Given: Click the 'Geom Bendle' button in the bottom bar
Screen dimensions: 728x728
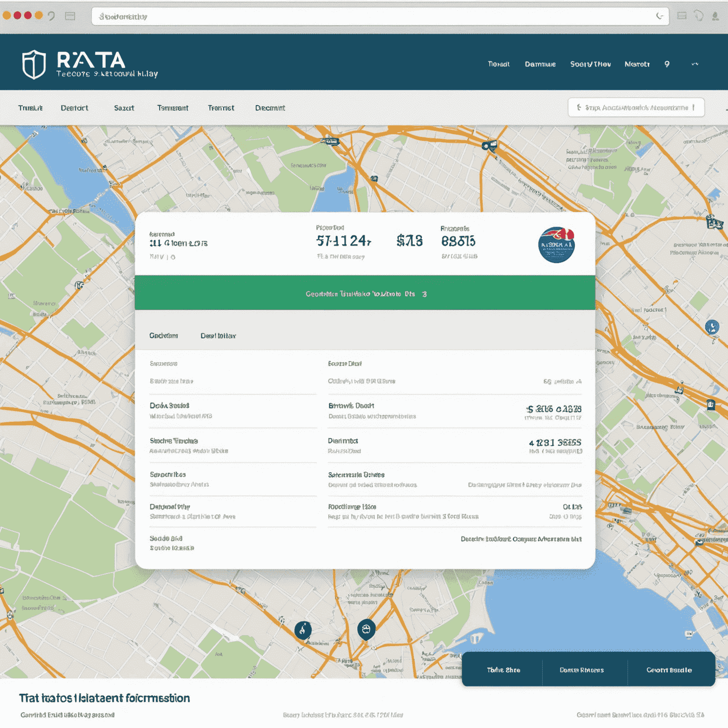Looking at the screenshot, I should click(669, 670).
